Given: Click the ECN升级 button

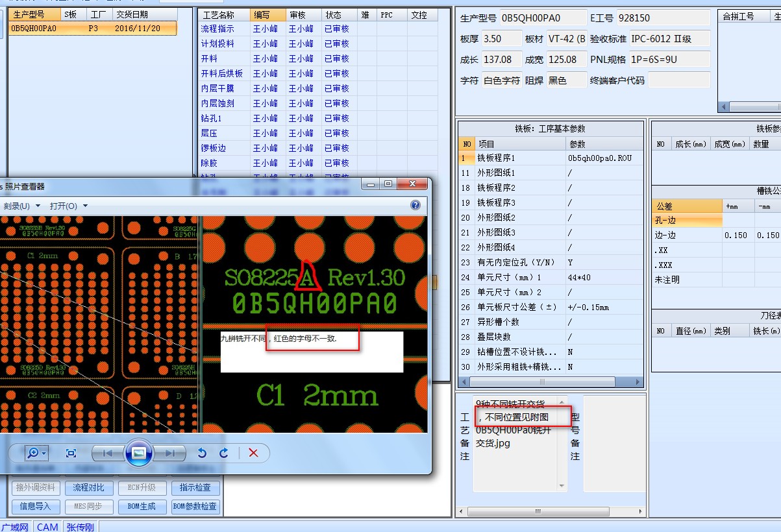Looking at the screenshot, I should point(143,487).
